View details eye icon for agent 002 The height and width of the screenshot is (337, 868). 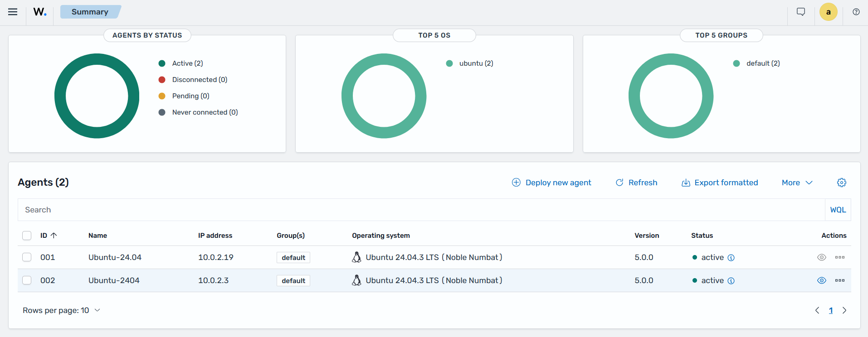pos(822,280)
